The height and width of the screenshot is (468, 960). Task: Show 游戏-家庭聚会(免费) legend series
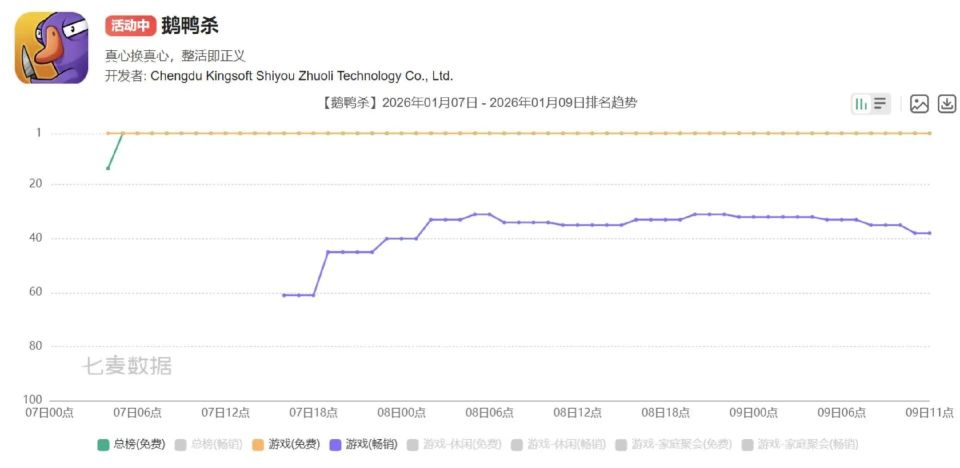pyautogui.click(x=668, y=444)
